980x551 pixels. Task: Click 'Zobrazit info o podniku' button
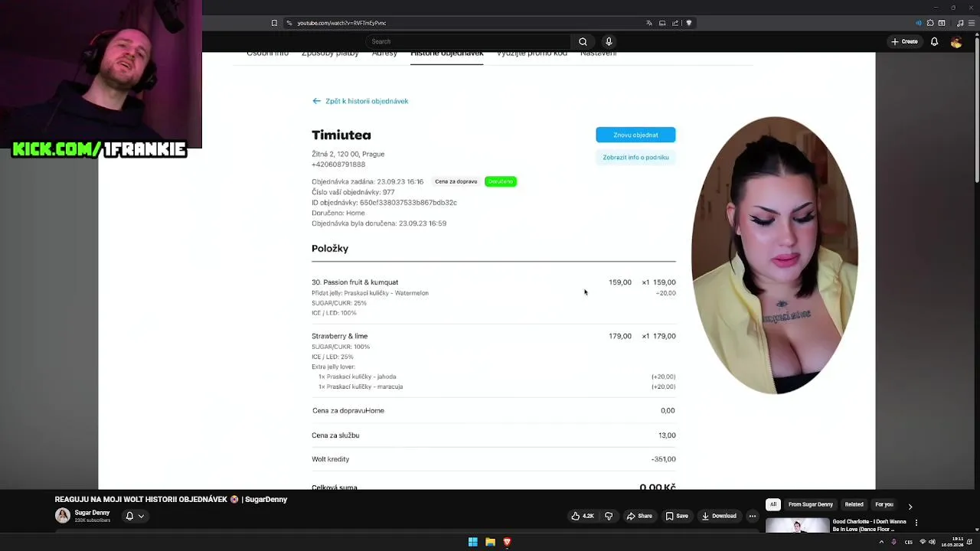(635, 157)
